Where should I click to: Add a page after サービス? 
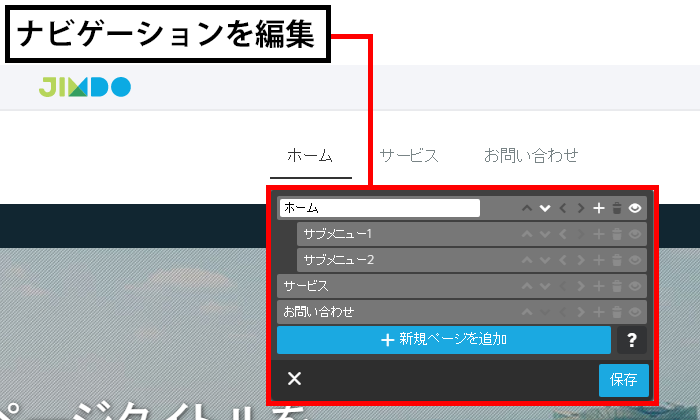click(x=599, y=286)
